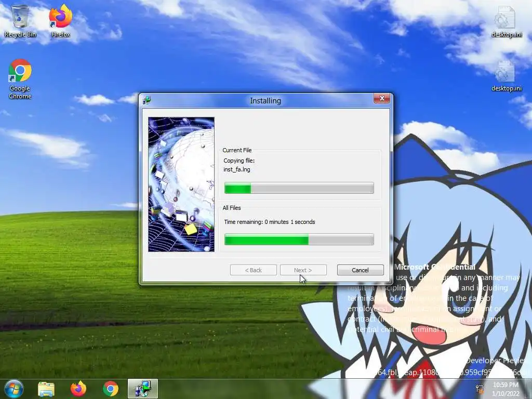Launch Chrome from the taskbar
Image resolution: width=532 pixels, height=399 pixels.
tap(111, 389)
